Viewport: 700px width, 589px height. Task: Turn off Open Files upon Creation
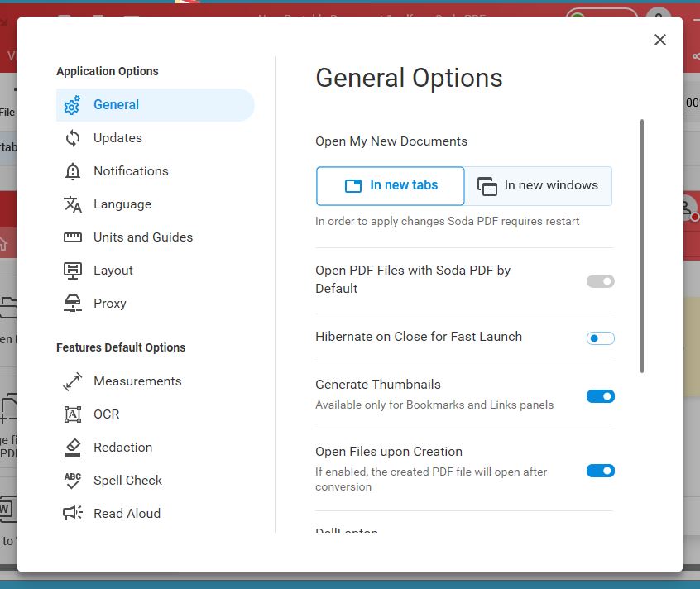pyautogui.click(x=601, y=471)
